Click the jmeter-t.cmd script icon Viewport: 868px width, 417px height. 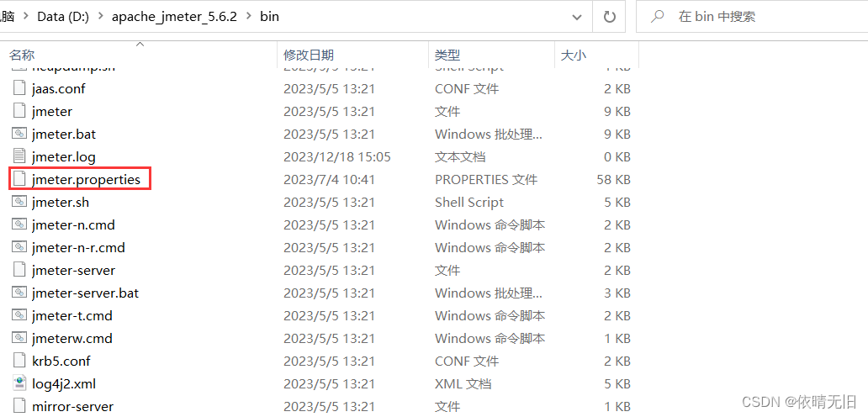click(19, 315)
